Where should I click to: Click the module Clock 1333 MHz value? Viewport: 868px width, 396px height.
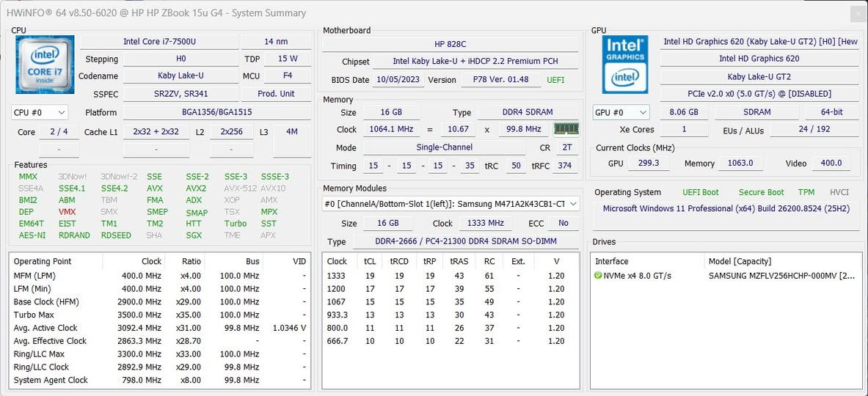pos(485,224)
